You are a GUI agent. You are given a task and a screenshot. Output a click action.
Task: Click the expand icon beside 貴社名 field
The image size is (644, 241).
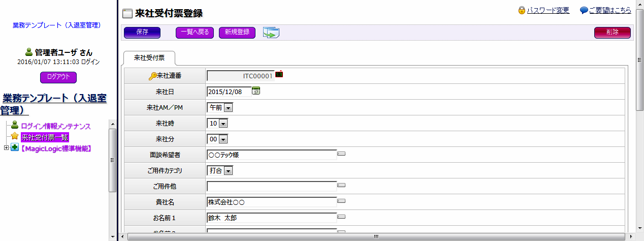pos(341,201)
